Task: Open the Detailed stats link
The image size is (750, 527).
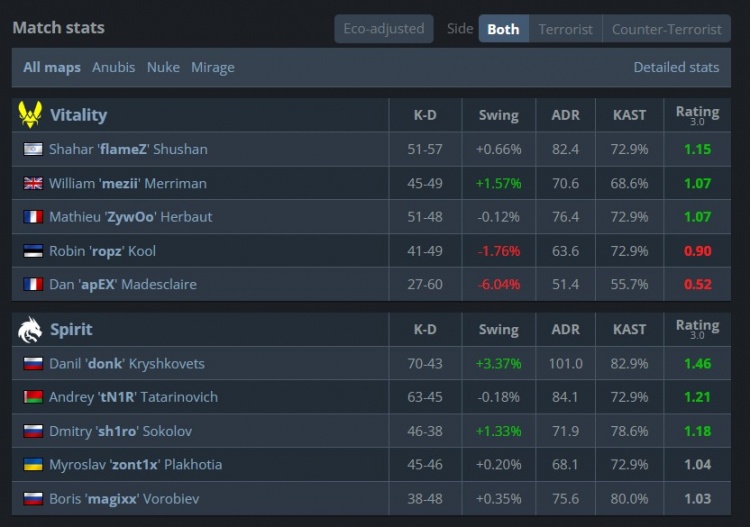Action: pyautogui.click(x=676, y=67)
